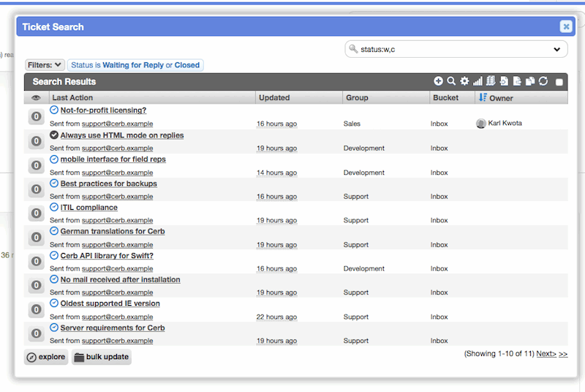Screen dimensions: 585x392
Task: Click watcher count for German translations
Action: coord(36,238)
